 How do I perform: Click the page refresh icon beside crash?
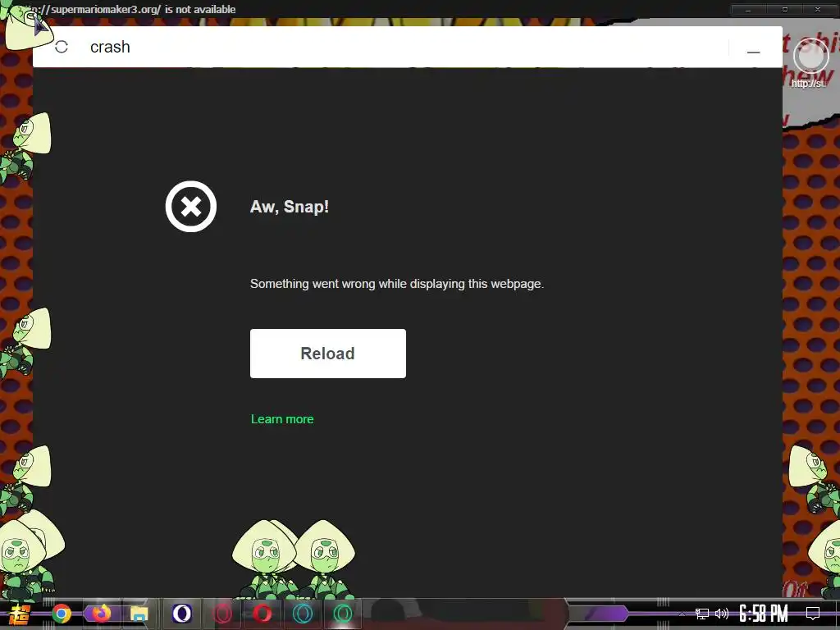point(62,47)
